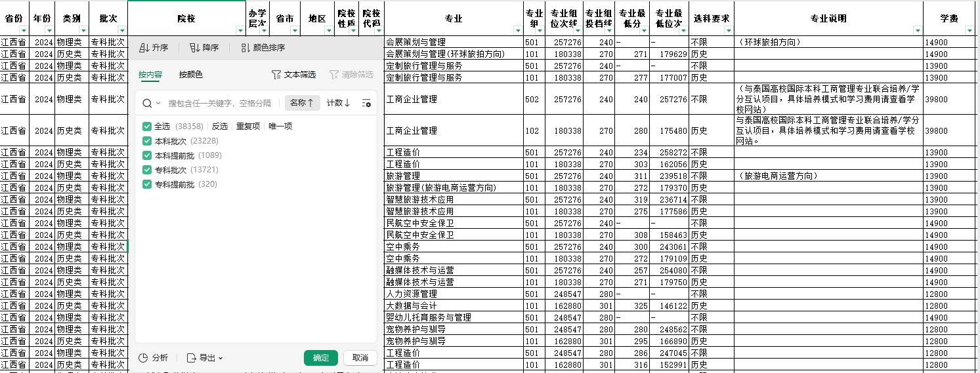
Task: Click 唯一项 to select unique items
Action: coord(280,126)
